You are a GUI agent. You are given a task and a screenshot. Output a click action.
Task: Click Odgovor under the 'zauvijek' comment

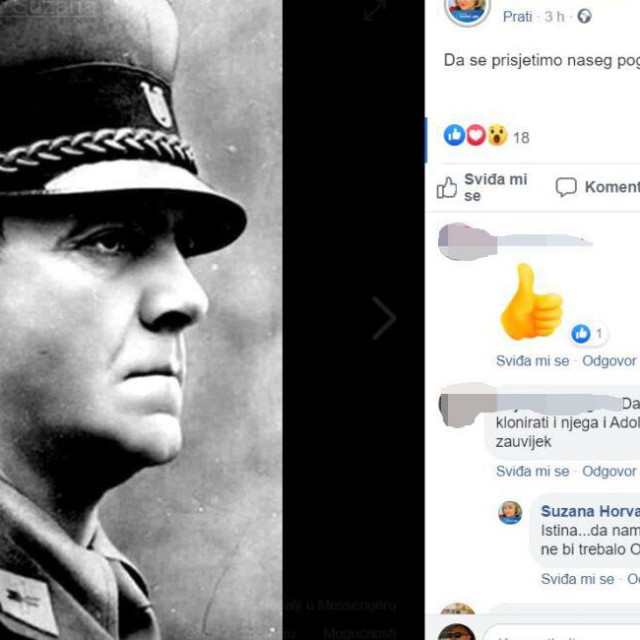pos(609,471)
